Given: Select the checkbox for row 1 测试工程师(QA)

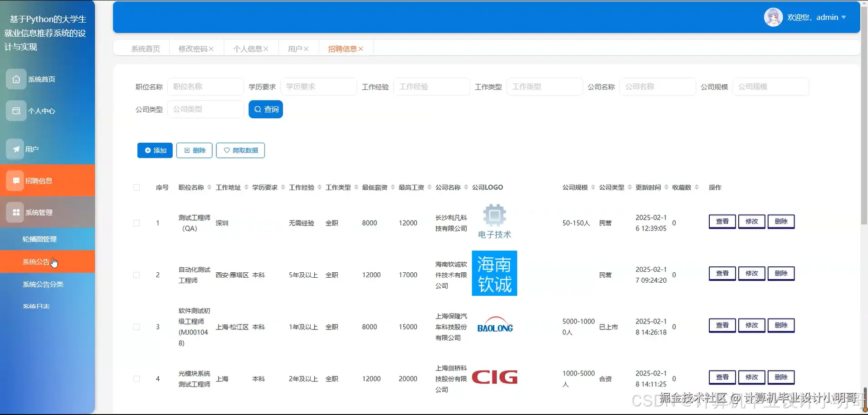Looking at the screenshot, I should tap(137, 223).
